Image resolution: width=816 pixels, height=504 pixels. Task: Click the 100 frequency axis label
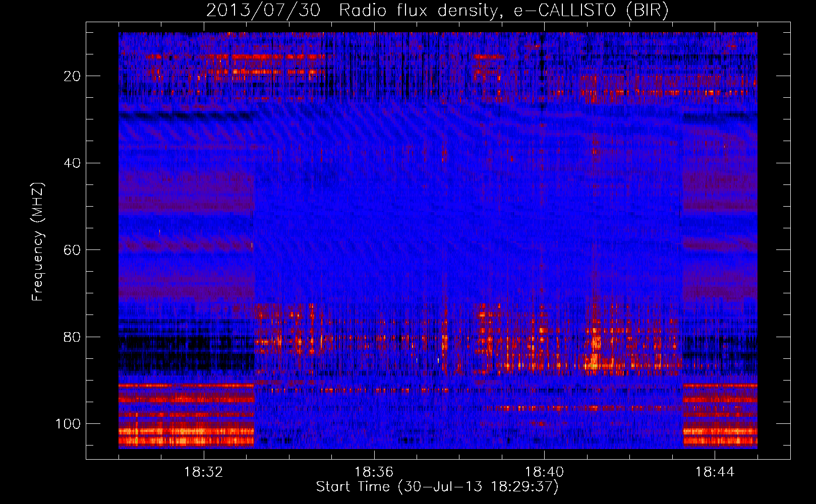(x=68, y=424)
